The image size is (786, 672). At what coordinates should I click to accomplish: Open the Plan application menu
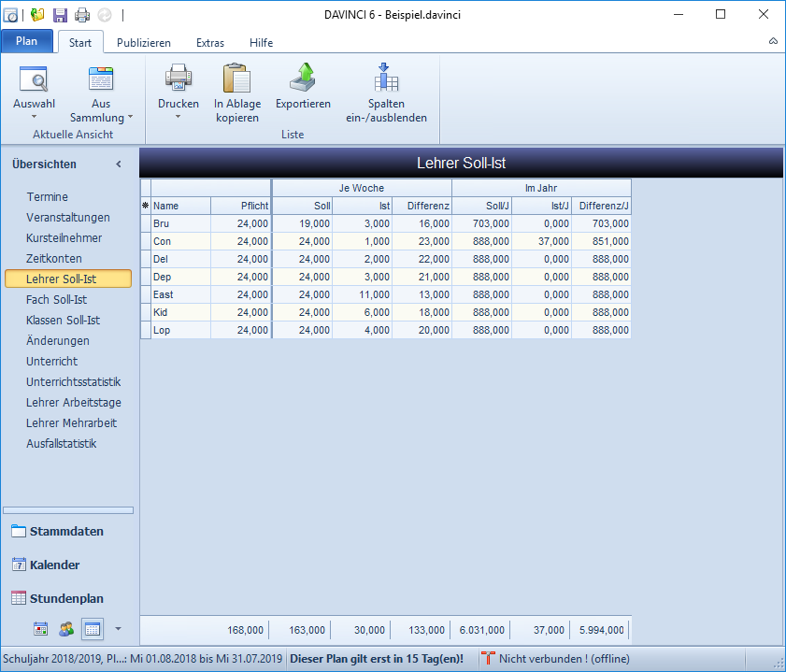pyautogui.click(x=26, y=41)
